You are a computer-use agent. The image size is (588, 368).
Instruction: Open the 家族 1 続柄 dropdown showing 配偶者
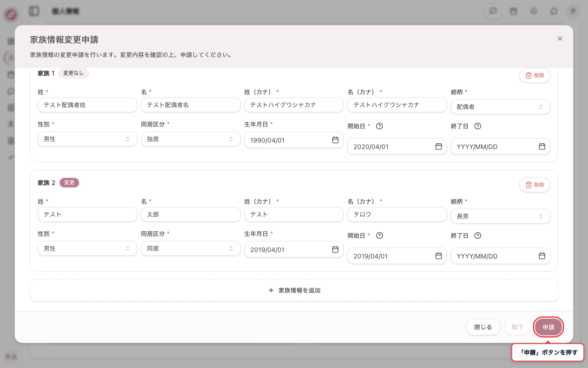[500, 107]
